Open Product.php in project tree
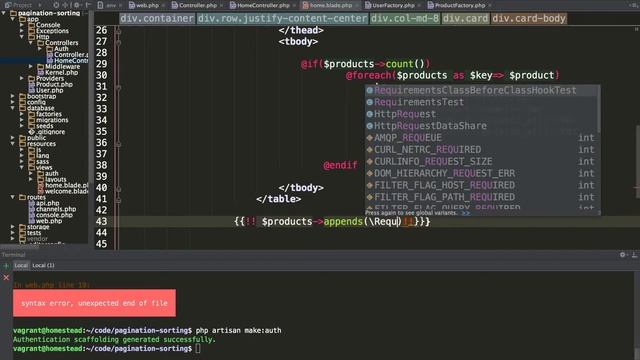The image size is (640, 360). [x=54, y=84]
